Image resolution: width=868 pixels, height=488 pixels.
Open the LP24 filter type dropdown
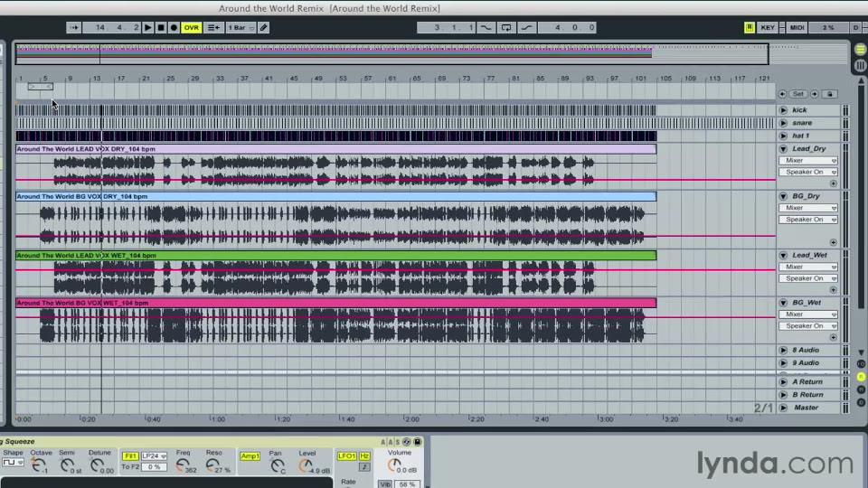click(154, 455)
